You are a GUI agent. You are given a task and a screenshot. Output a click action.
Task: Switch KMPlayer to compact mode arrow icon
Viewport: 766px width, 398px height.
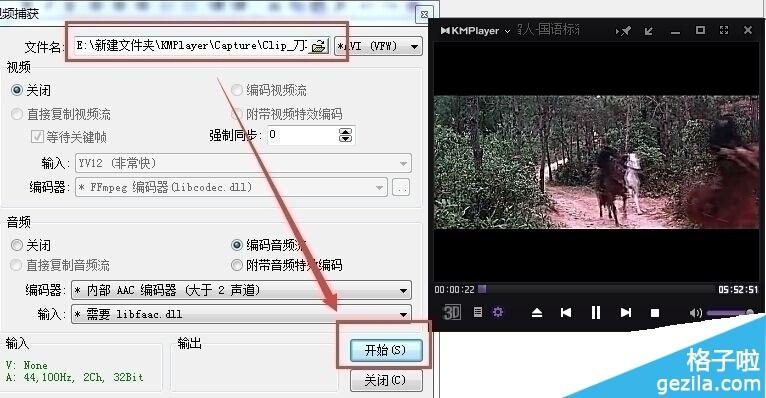(649, 31)
